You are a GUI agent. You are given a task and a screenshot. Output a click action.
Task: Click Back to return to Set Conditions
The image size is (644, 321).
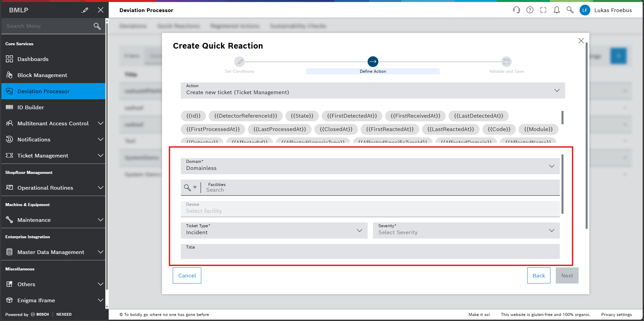(539, 275)
